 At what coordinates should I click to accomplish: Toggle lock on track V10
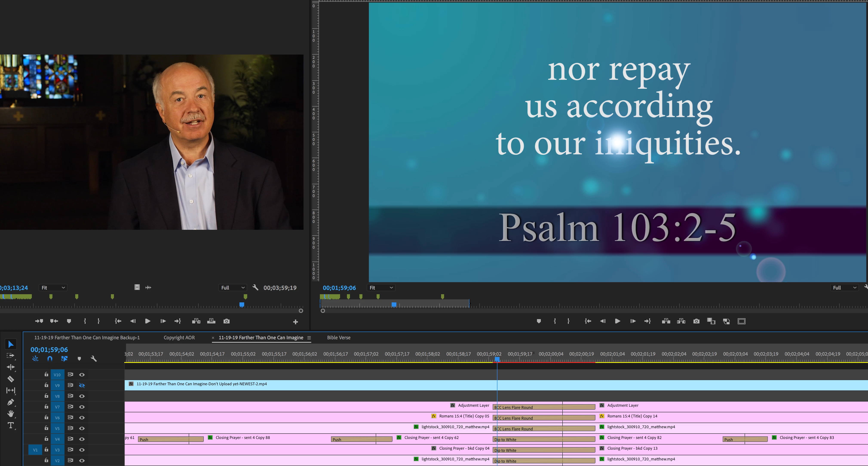[46, 375]
